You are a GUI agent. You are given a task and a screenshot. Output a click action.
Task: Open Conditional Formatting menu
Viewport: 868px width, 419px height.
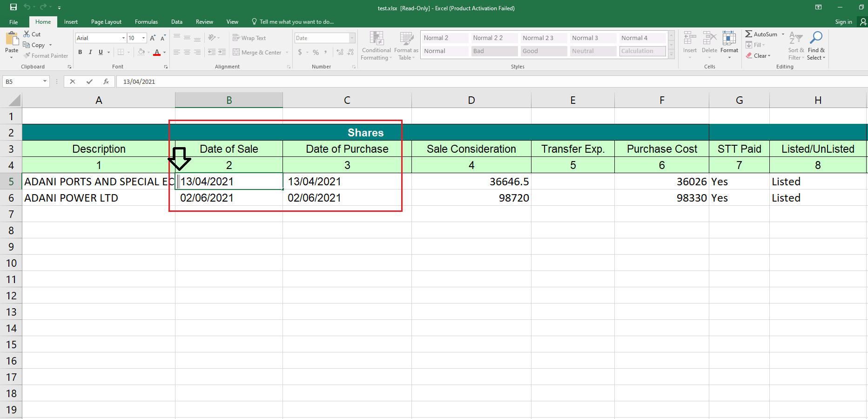(377, 46)
